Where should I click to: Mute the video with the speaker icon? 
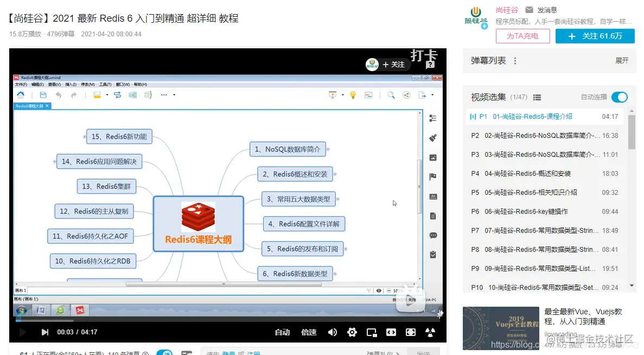tap(333, 332)
